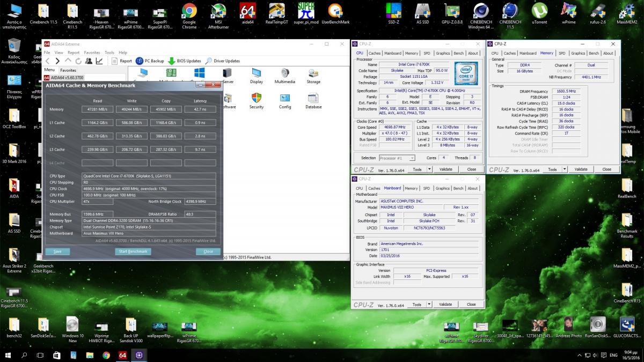644x362 pixels.
Task: Open Tools dropdown arrow in CPU-Z CPU-tab window
Action: (429, 169)
